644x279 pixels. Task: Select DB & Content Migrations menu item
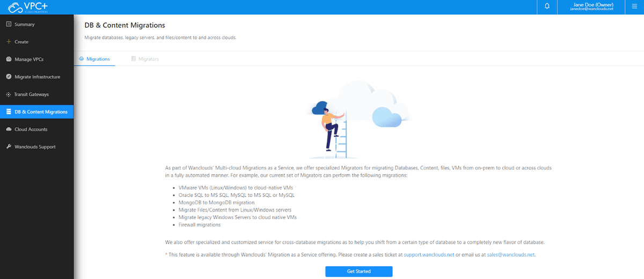pos(36,112)
